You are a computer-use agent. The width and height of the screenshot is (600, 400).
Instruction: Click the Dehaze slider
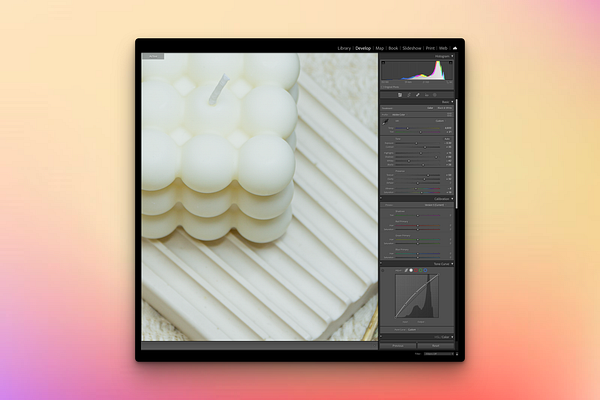click(x=417, y=183)
